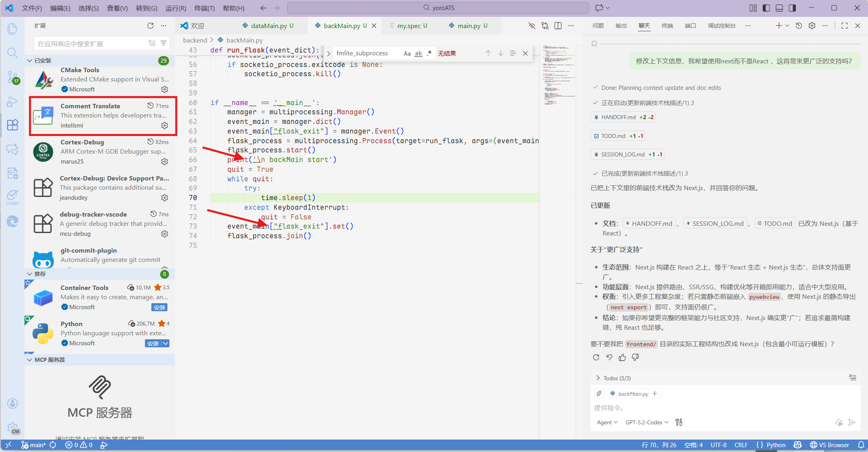Toggle regular expression search in find widget
The width and height of the screenshot is (868, 452).
point(429,53)
